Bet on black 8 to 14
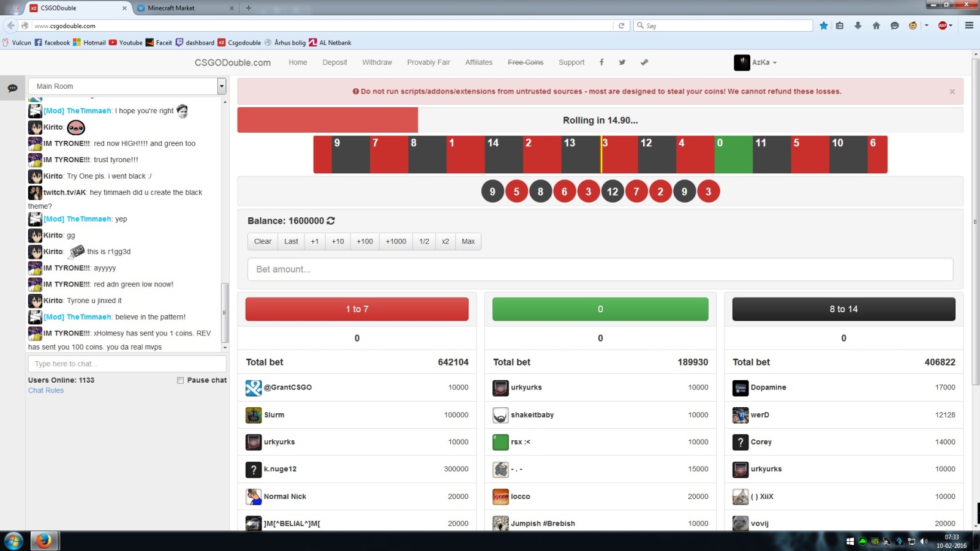Image resolution: width=980 pixels, height=551 pixels. (x=843, y=309)
